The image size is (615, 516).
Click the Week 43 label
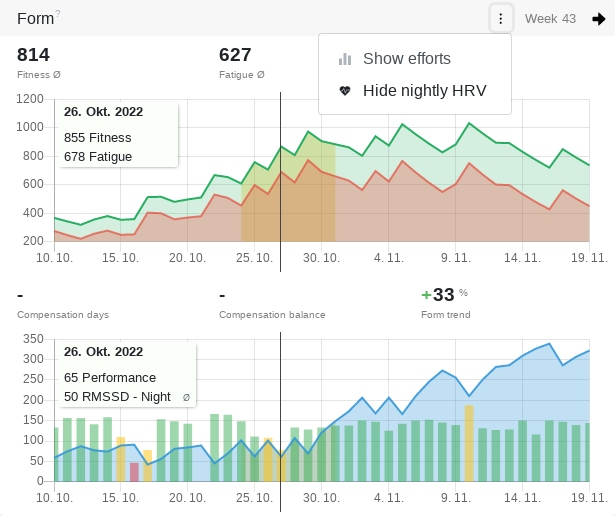(550, 19)
